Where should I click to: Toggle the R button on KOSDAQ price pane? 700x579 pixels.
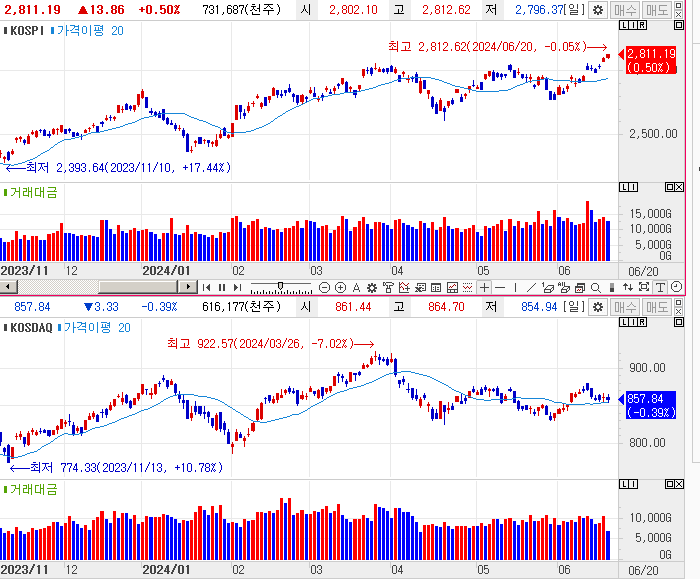[642, 322]
